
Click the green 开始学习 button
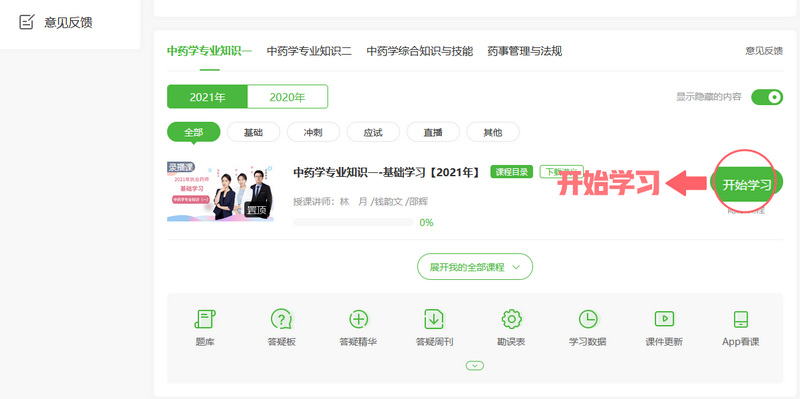coord(746,185)
